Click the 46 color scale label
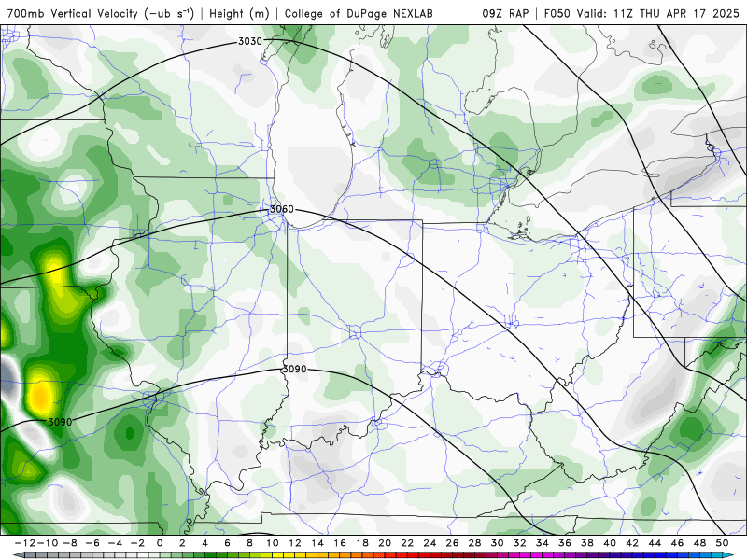 point(677,543)
